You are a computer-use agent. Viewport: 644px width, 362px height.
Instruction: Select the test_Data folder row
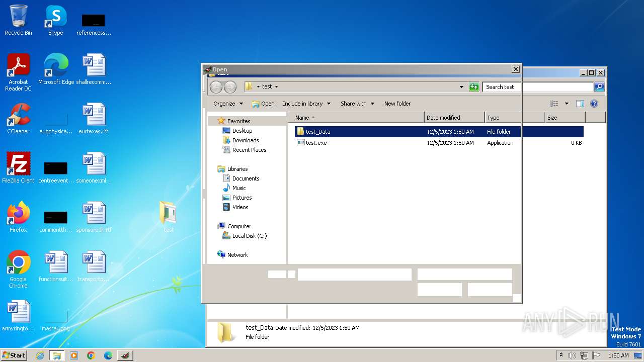[439, 132]
